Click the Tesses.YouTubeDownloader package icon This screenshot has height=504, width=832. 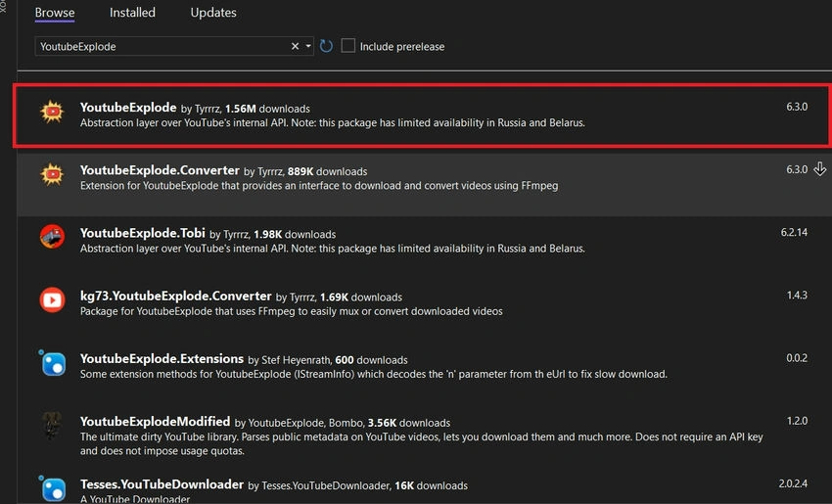[53, 488]
